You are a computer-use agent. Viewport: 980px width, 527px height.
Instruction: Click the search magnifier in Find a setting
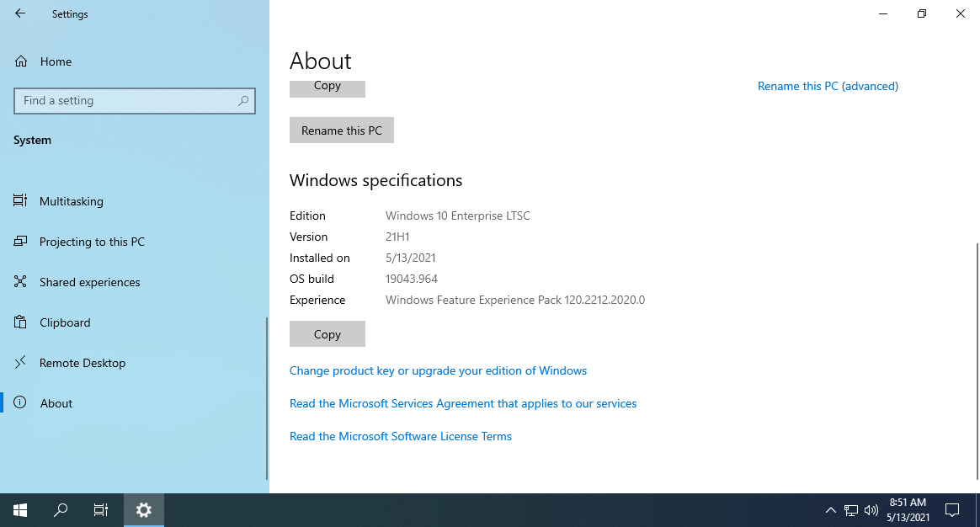(243, 101)
